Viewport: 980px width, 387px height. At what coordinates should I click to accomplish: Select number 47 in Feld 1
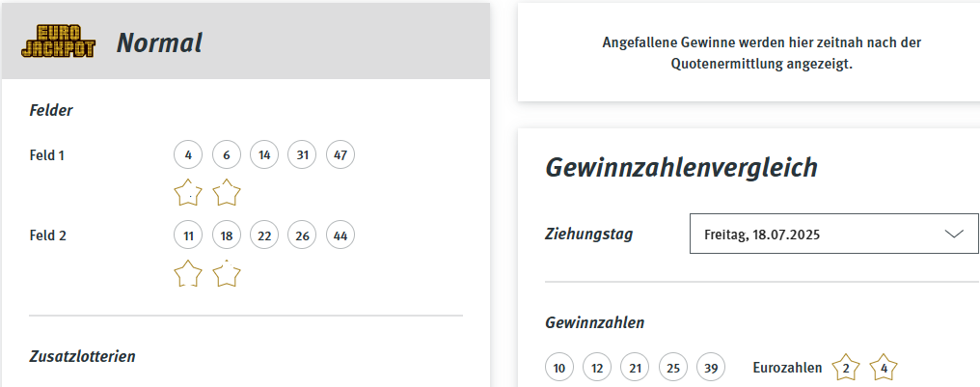(x=340, y=154)
